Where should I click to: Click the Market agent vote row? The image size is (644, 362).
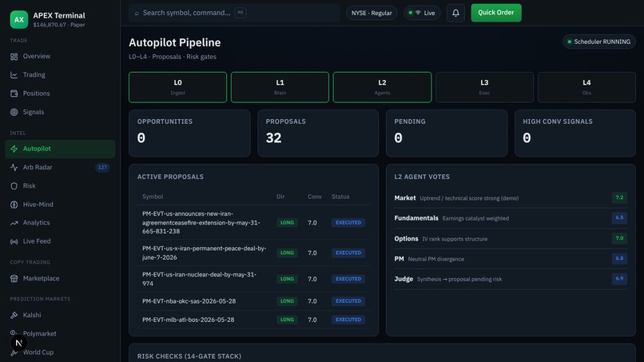pos(511,198)
